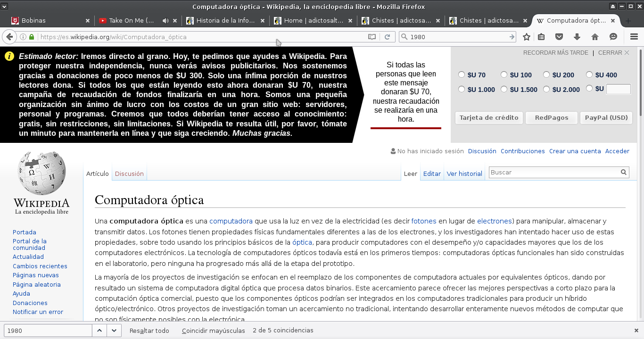644x339 pixels.
Task: Follow the fotones link in the article
Action: tap(424, 221)
